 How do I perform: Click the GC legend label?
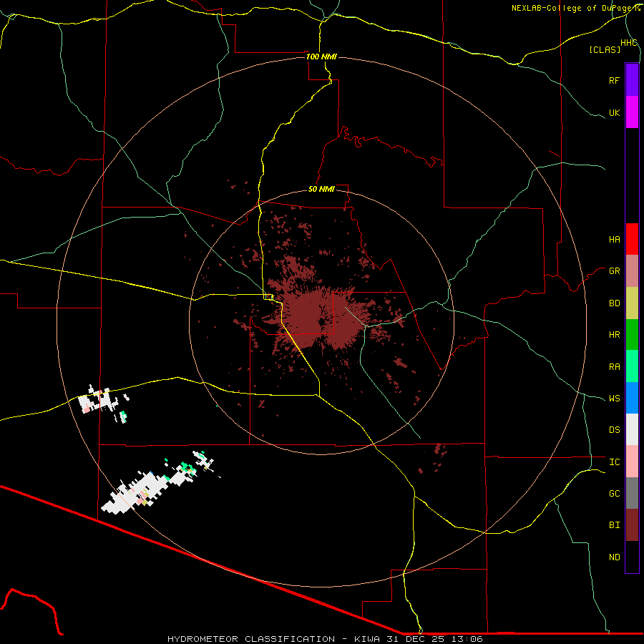614,494
